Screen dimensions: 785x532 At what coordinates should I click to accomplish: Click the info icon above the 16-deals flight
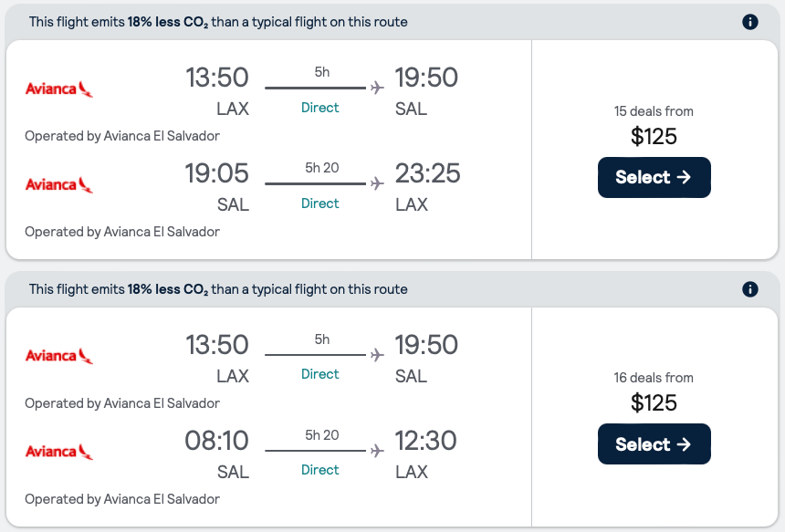(x=750, y=289)
